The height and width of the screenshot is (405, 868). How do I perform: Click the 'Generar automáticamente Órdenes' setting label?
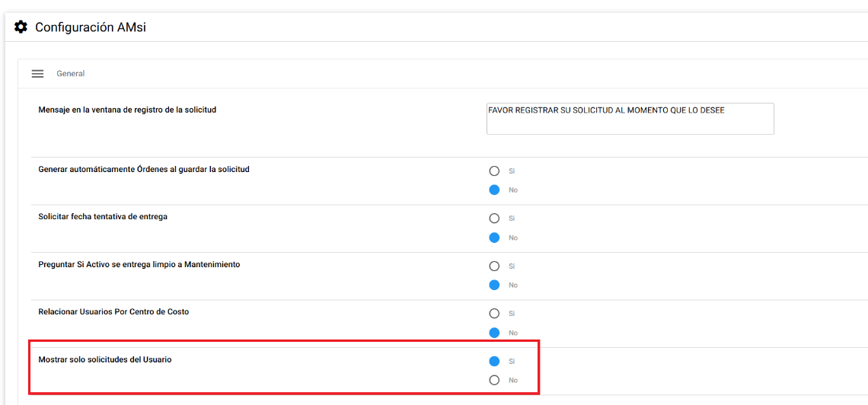click(x=143, y=169)
